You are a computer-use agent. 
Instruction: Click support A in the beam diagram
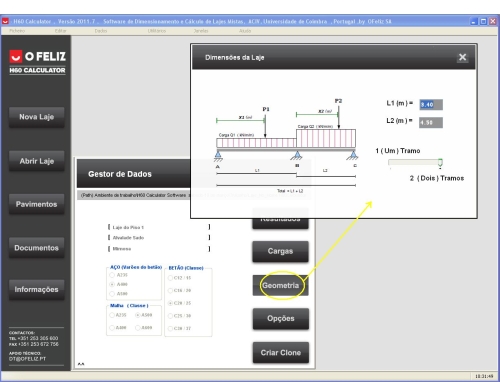(218, 156)
